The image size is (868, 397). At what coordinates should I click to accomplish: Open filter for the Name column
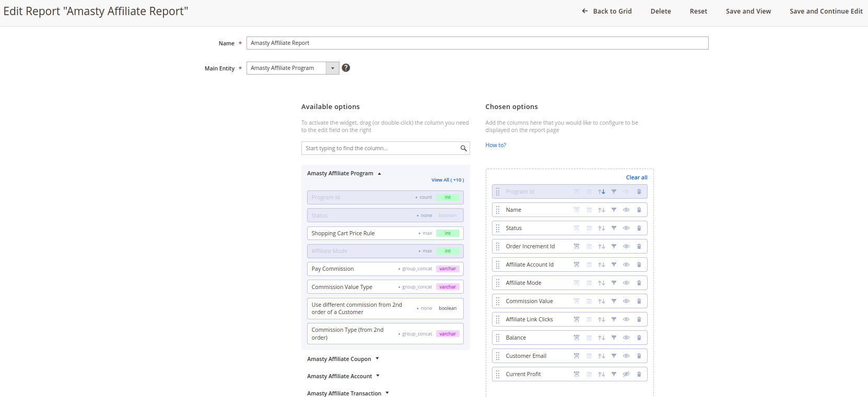(x=614, y=210)
